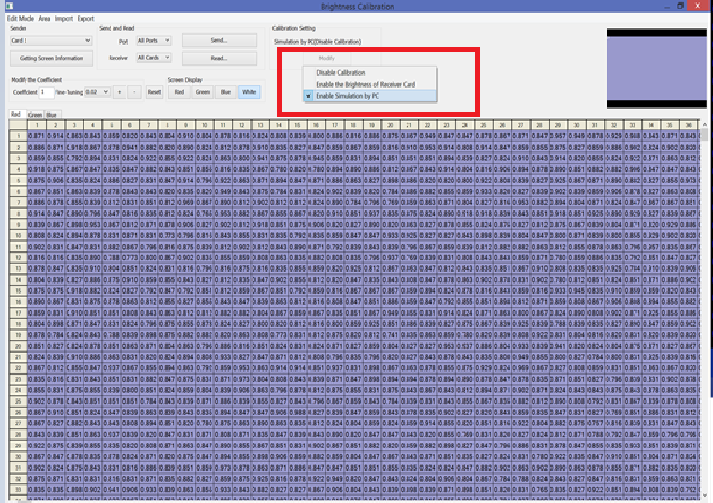The image size is (713, 503).
Task: Open the Import menu
Action: [62, 19]
